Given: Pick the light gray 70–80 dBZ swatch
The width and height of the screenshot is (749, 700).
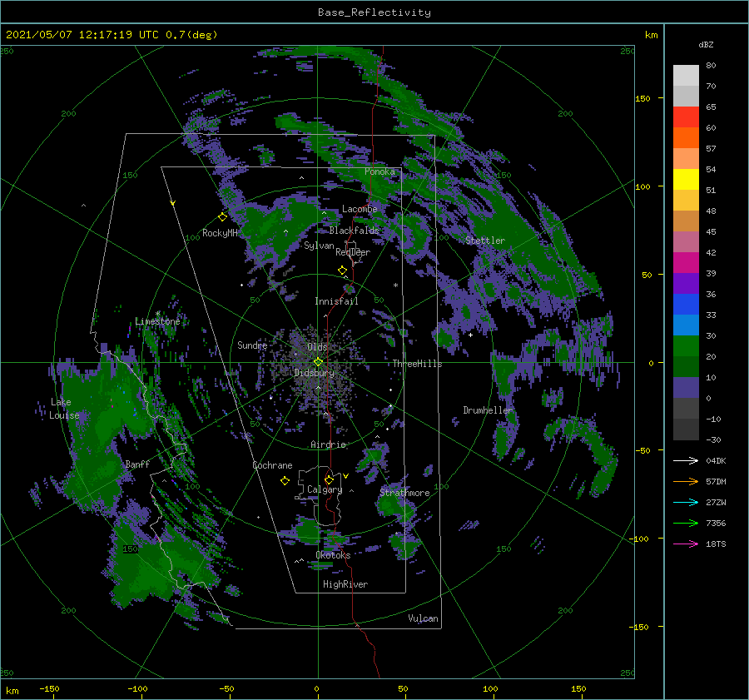Looking at the screenshot, I should pos(686,76).
